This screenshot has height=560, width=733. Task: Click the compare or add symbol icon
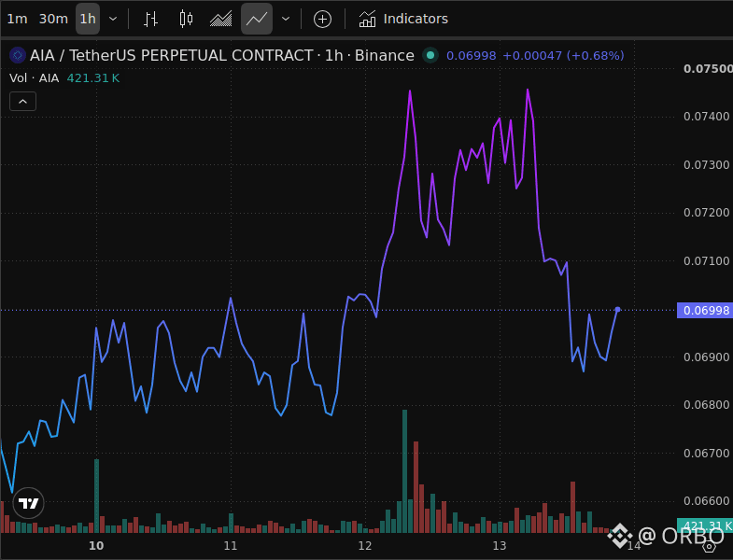click(322, 20)
